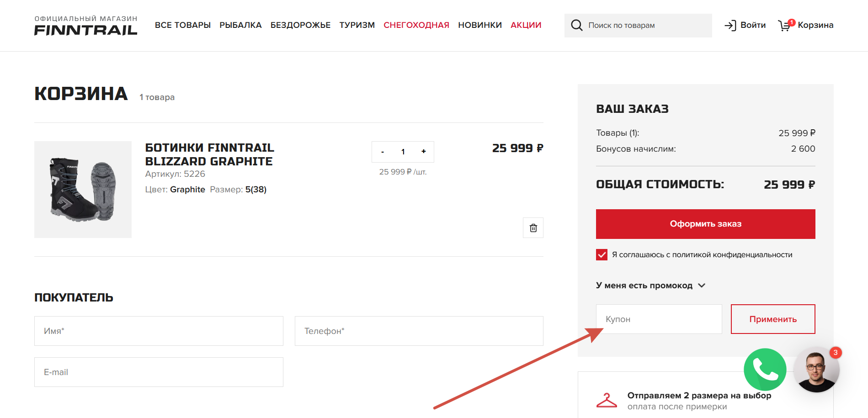Focus the product search field
Screen dimensions: 868x418
point(638,26)
